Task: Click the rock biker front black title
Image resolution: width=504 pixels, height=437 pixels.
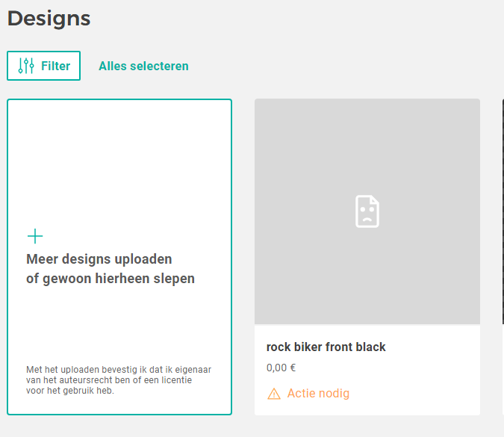Action: pyautogui.click(x=326, y=347)
